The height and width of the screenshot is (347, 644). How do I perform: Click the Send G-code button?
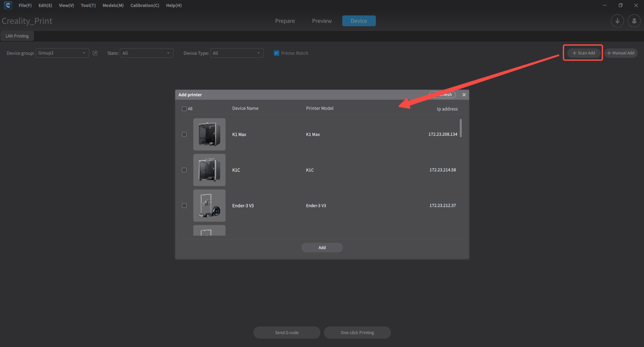(x=287, y=333)
